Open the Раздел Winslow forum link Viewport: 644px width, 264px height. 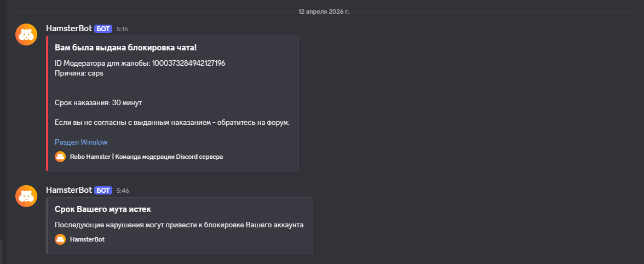(x=81, y=142)
